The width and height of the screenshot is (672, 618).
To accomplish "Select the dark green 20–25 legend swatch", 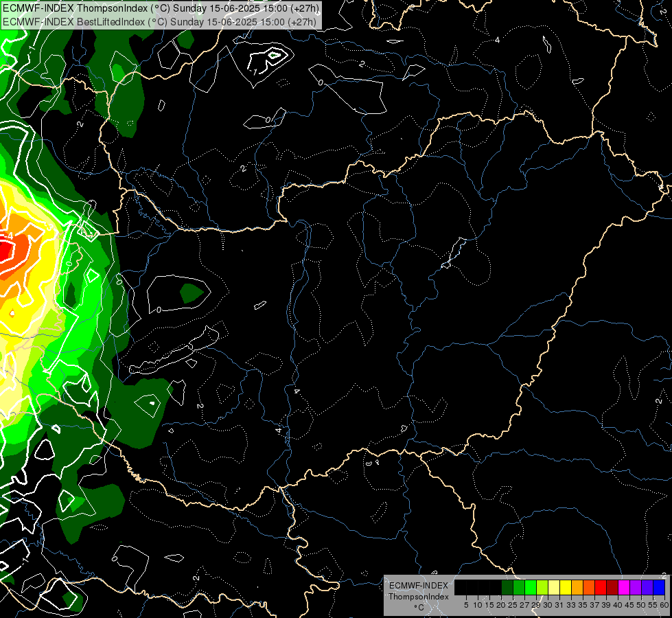I will pos(507,587).
